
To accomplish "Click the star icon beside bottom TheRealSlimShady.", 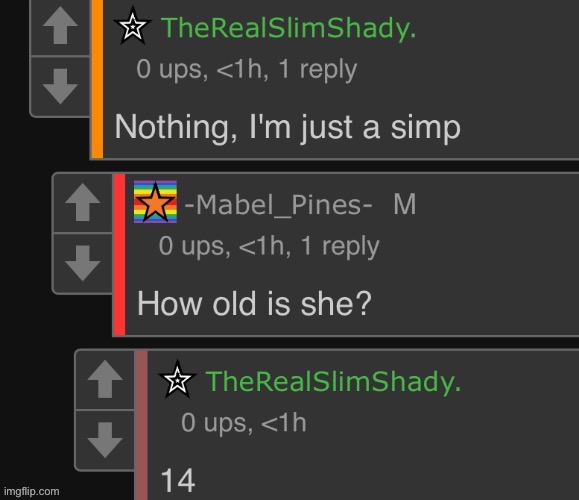I will pos(177,379).
